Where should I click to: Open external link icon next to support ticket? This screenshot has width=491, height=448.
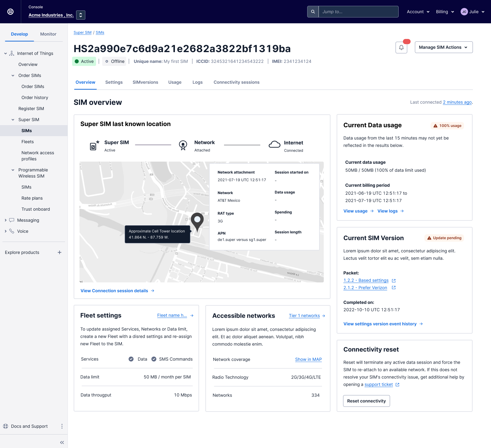397,385
